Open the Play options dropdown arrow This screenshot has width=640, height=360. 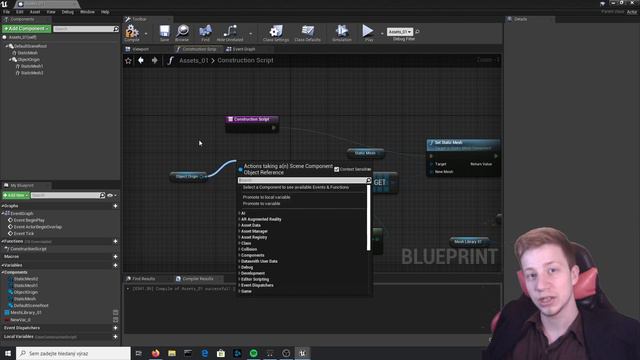(382, 34)
